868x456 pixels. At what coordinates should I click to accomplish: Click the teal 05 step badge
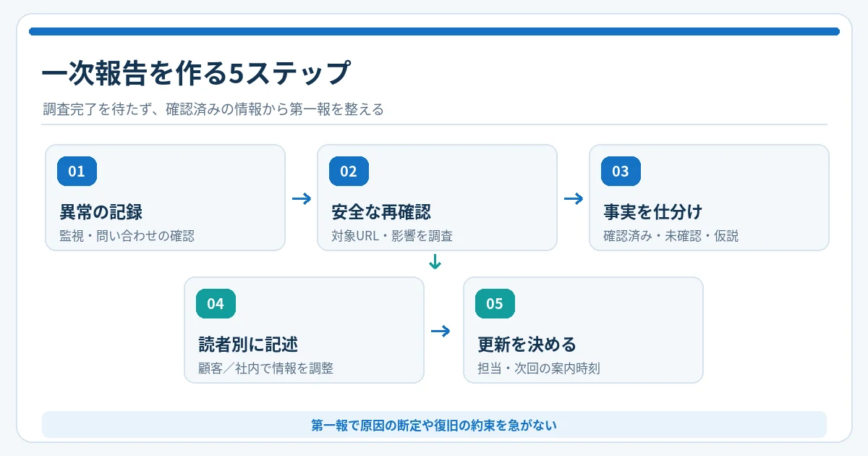[x=495, y=304]
